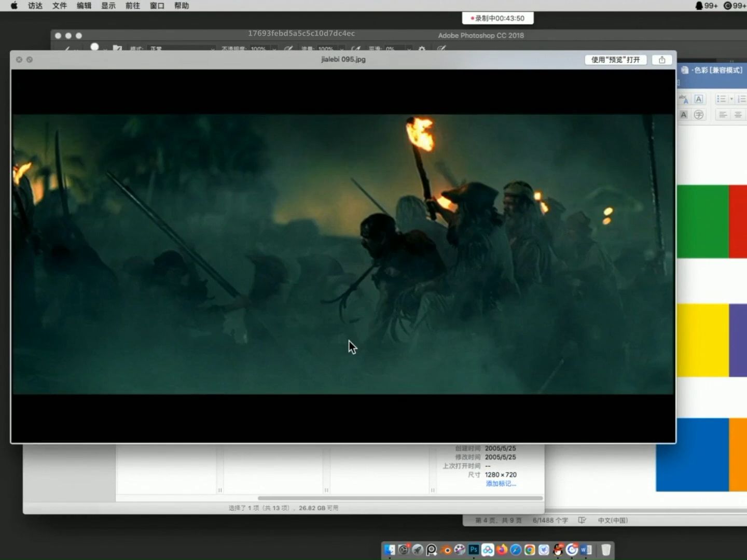
Task: Open Baidu Netdisk cloud icon in Dock
Action: (x=488, y=550)
